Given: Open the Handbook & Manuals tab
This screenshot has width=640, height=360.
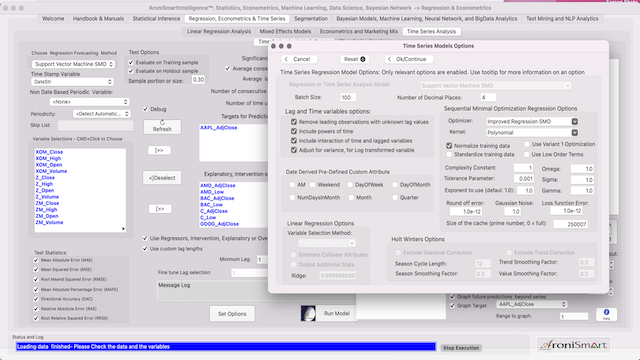Looking at the screenshot, I should coord(98,19).
